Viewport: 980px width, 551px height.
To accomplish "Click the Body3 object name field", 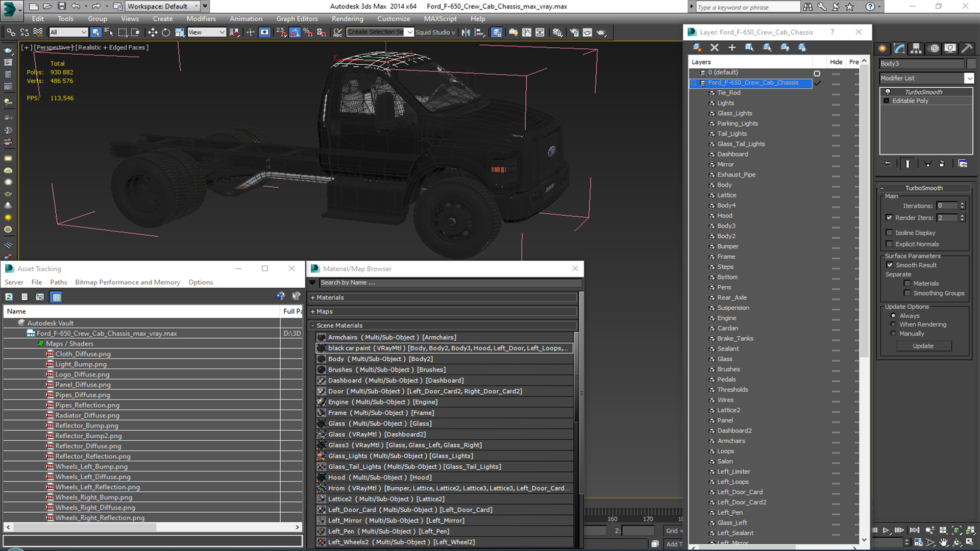I will tap(921, 64).
